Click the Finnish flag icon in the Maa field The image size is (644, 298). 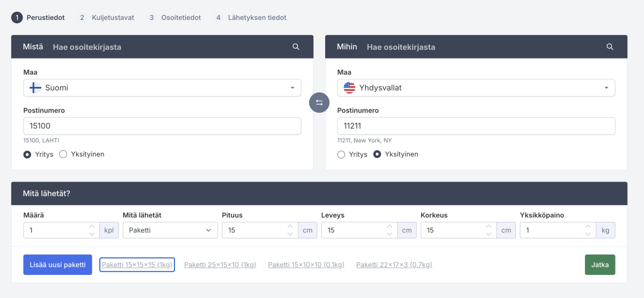tap(35, 88)
